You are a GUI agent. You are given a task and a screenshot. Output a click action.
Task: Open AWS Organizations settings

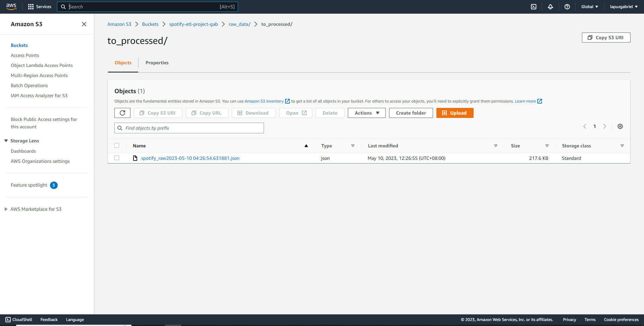(40, 161)
